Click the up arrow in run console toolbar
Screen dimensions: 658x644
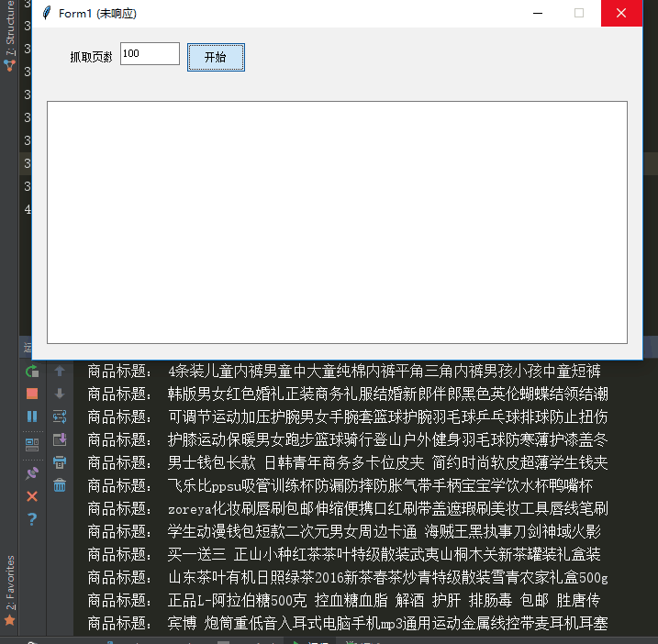(x=60, y=371)
